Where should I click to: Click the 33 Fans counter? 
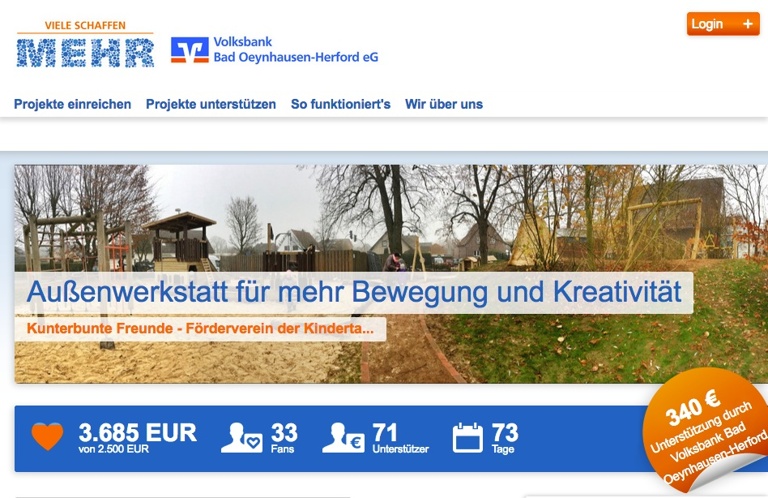284,438
